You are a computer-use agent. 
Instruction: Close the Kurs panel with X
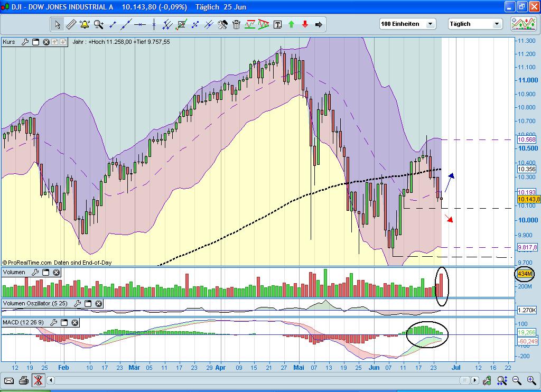46,42
